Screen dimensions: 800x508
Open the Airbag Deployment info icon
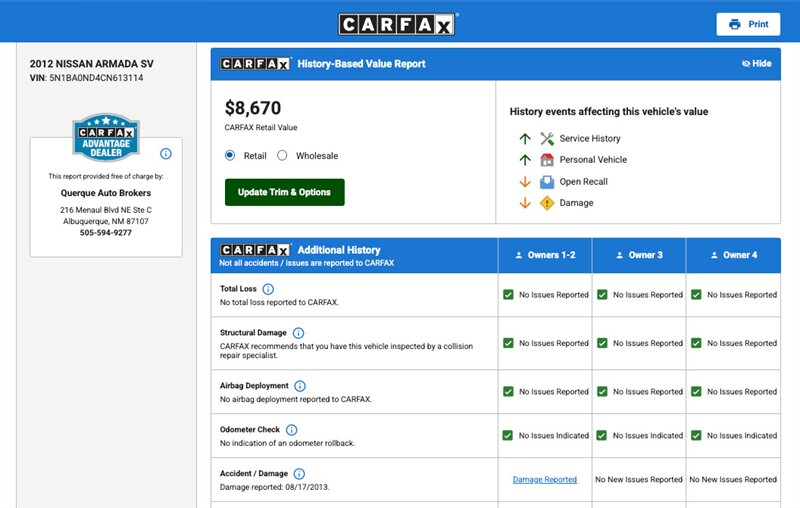(300, 386)
